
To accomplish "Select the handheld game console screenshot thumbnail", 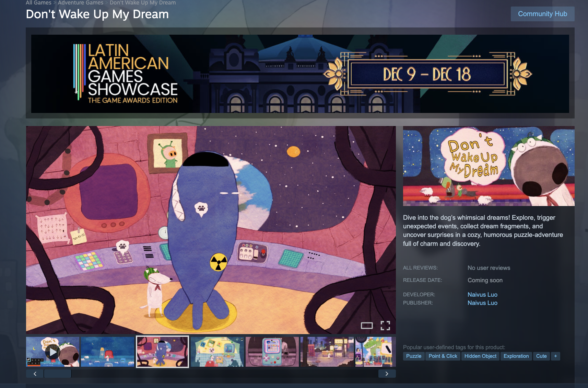I will coord(272,352).
